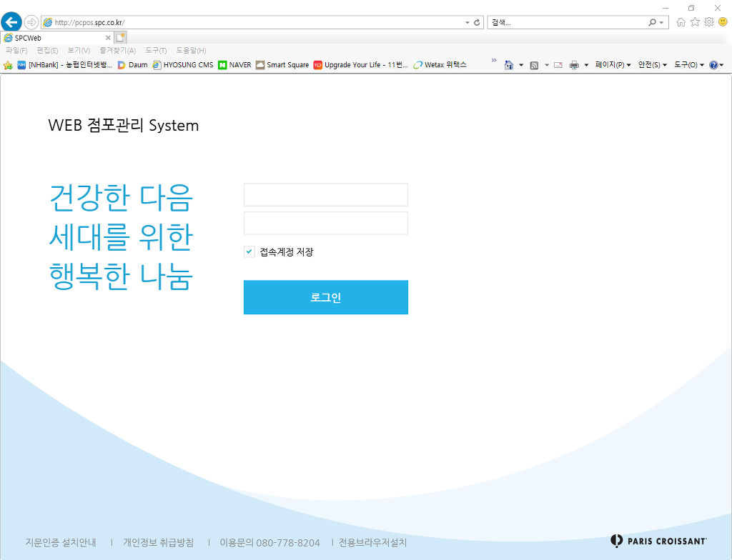This screenshot has width=732, height=560.
Task: Click the Print printer icon
Action: pyautogui.click(x=574, y=65)
